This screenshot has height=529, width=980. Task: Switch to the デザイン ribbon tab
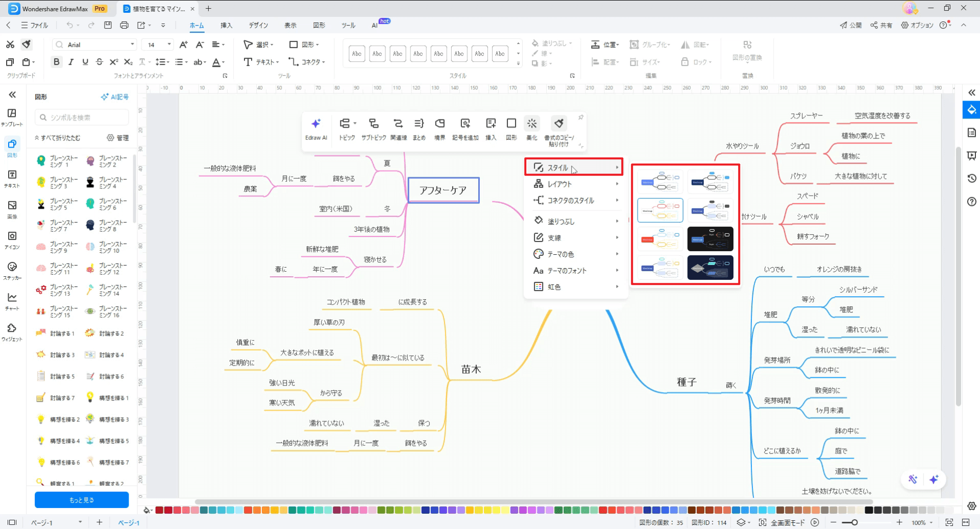coord(258,25)
